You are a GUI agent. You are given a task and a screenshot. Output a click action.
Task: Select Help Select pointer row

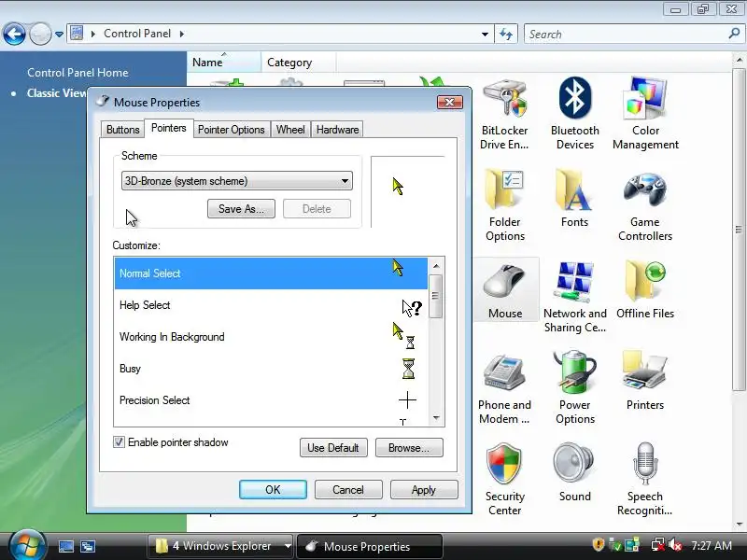271,305
